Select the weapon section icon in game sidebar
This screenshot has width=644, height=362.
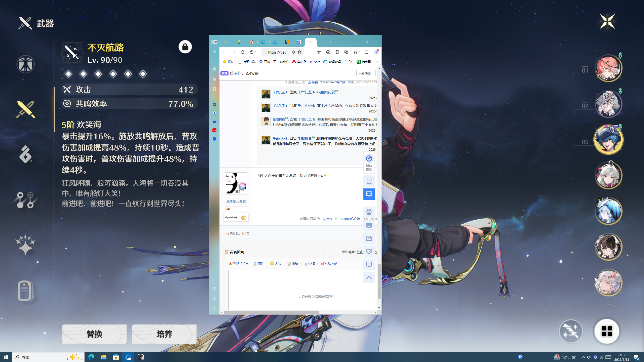(25, 109)
